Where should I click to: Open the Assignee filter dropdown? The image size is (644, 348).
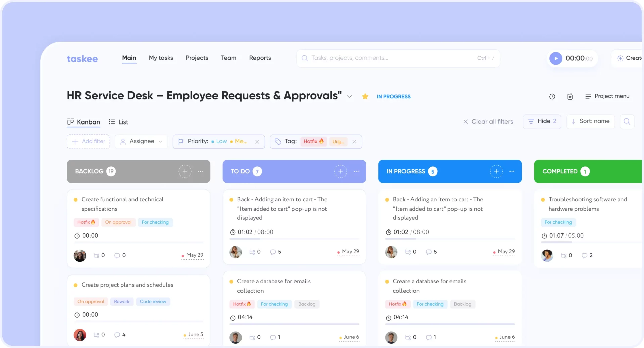[141, 141]
